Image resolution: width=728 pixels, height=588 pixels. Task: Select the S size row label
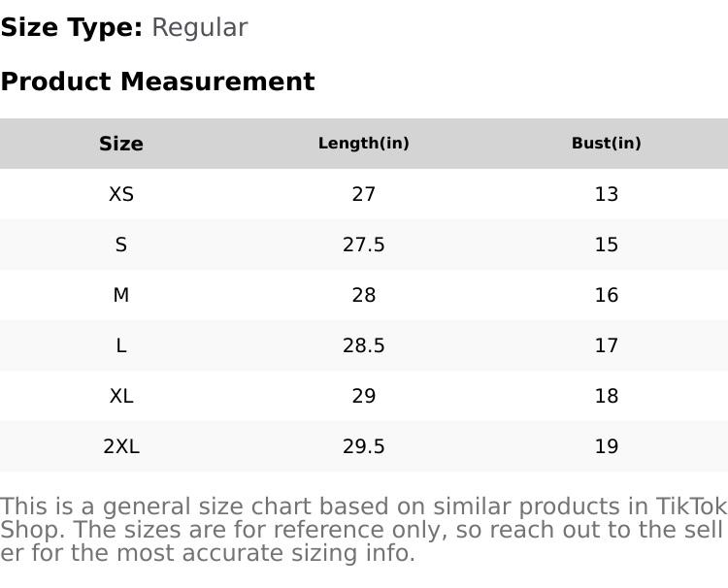(x=121, y=245)
